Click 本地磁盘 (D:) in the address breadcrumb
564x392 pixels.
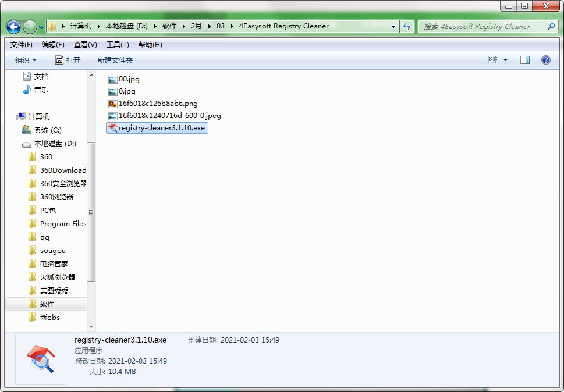click(127, 26)
